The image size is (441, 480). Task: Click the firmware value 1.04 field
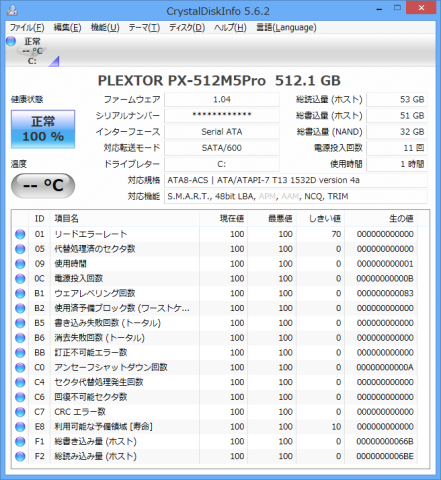pyautogui.click(x=222, y=99)
